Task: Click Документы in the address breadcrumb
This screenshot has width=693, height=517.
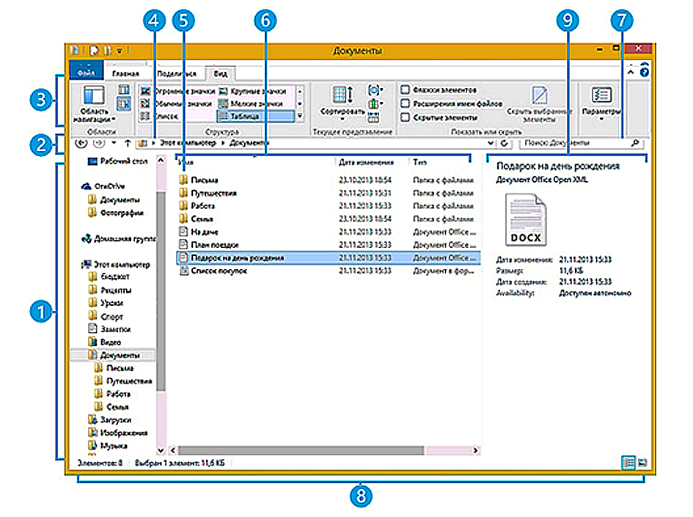Action: tap(249, 143)
